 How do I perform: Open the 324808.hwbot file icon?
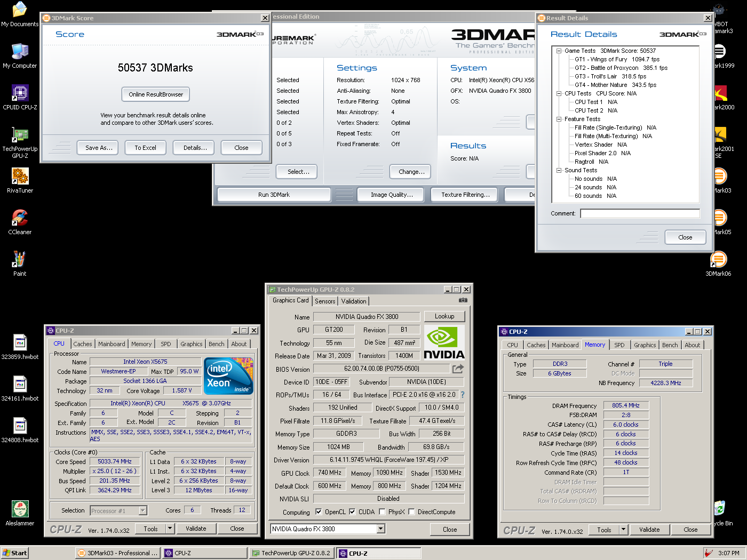[x=20, y=430]
